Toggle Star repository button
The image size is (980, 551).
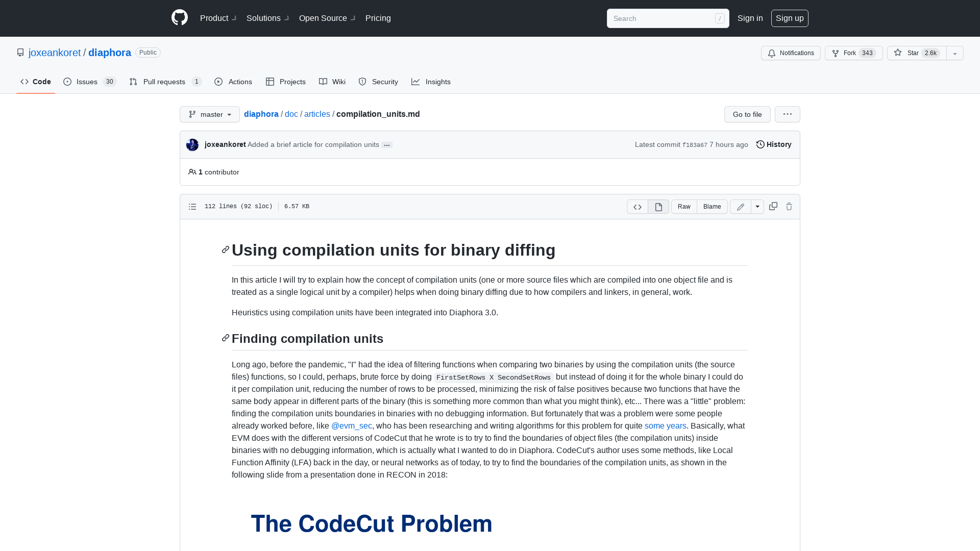click(x=916, y=53)
